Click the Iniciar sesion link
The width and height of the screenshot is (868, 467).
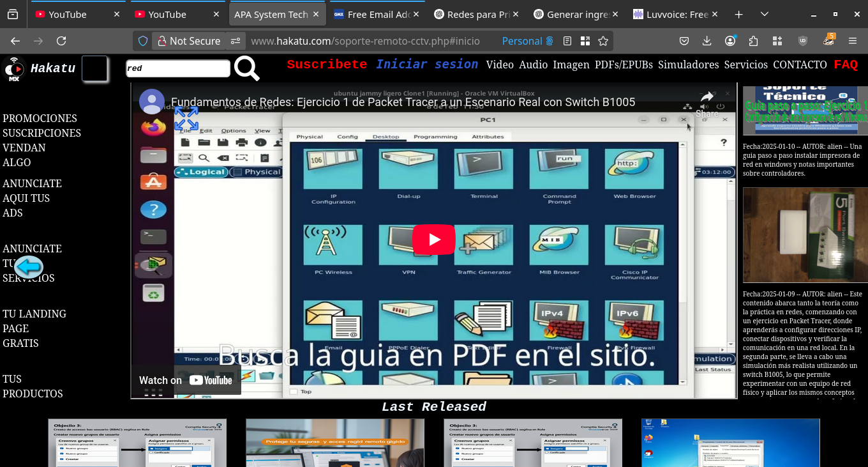pyautogui.click(x=427, y=65)
